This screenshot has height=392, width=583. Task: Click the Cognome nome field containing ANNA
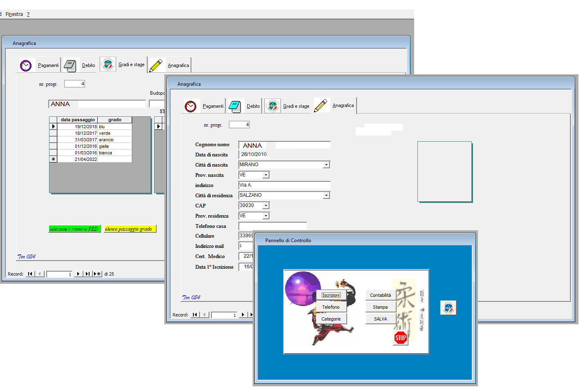click(285, 145)
